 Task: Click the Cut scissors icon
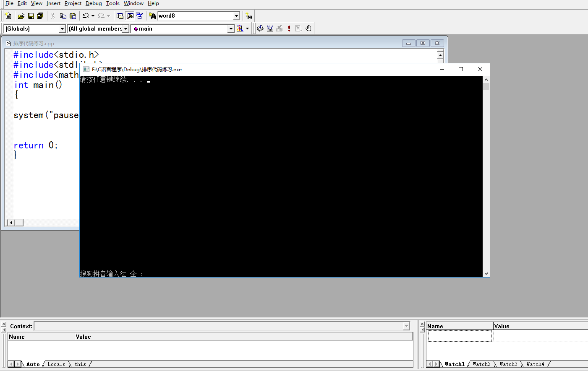coord(52,16)
